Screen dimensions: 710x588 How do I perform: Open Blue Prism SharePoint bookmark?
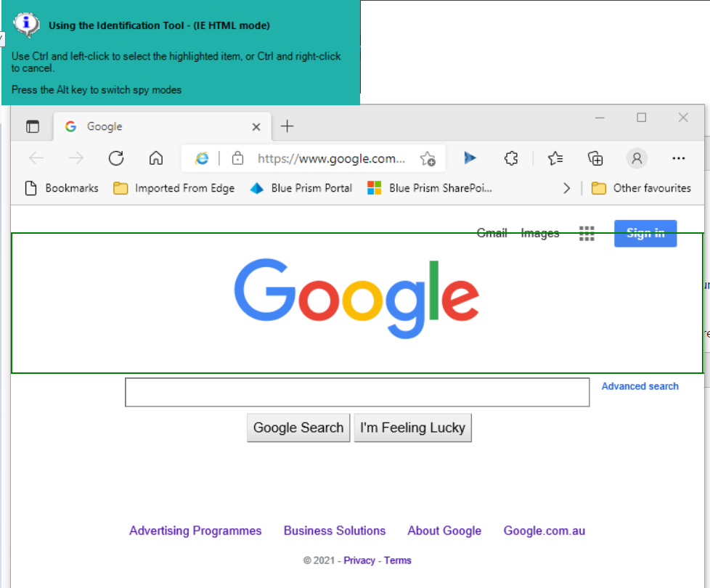(430, 188)
